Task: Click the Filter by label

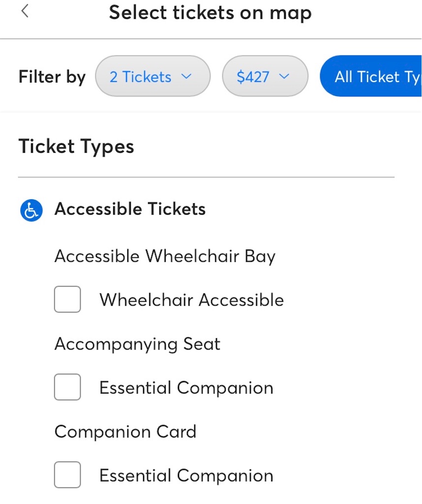Action: coord(52,77)
